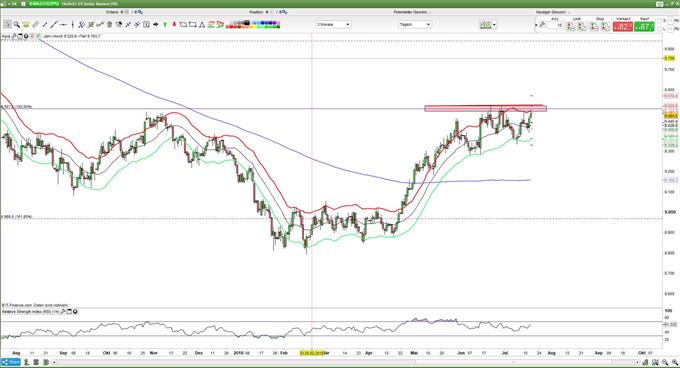
Task: Open price indicator wrench settings
Action: 14,36
